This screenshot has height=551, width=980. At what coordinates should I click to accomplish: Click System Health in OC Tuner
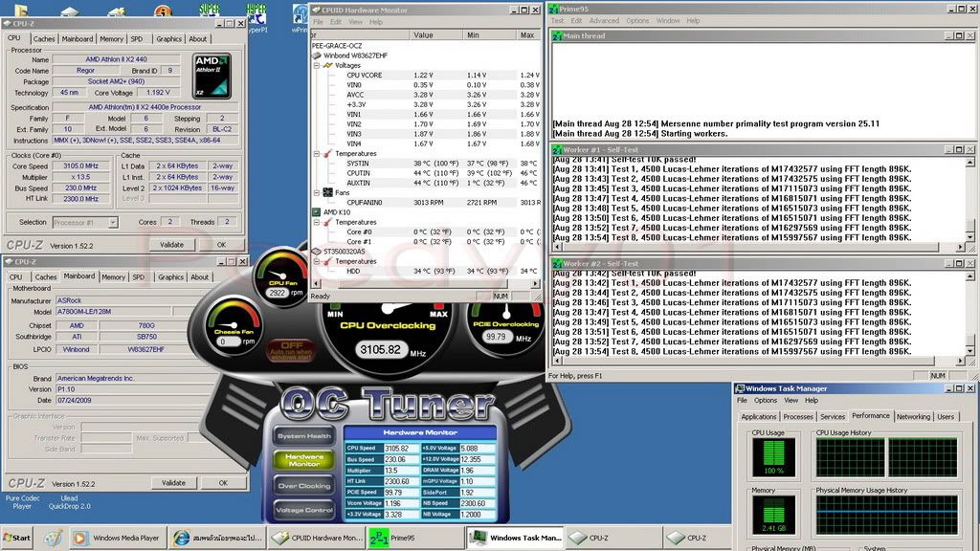pyautogui.click(x=304, y=436)
